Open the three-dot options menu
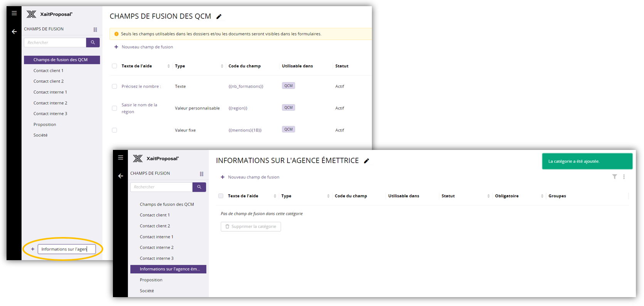Image resolution: width=644 pixels, height=306 pixels. [624, 177]
